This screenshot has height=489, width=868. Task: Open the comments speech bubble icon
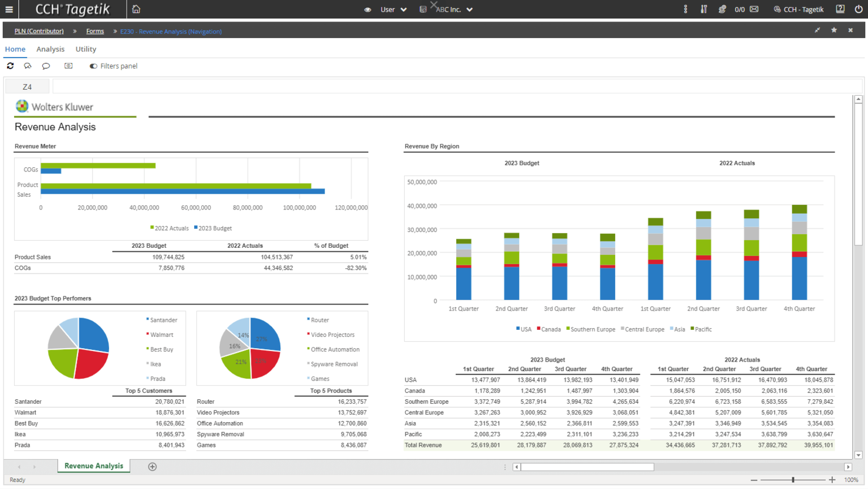(x=46, y=66)
